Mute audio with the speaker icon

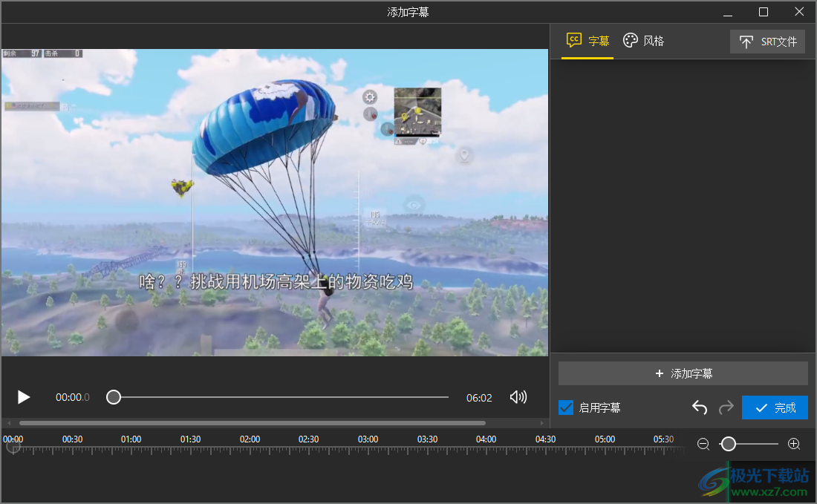518,397
